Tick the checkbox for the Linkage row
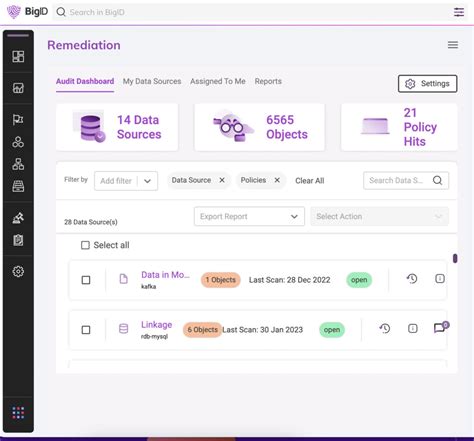The image size is (474, 441). [86, 330]
